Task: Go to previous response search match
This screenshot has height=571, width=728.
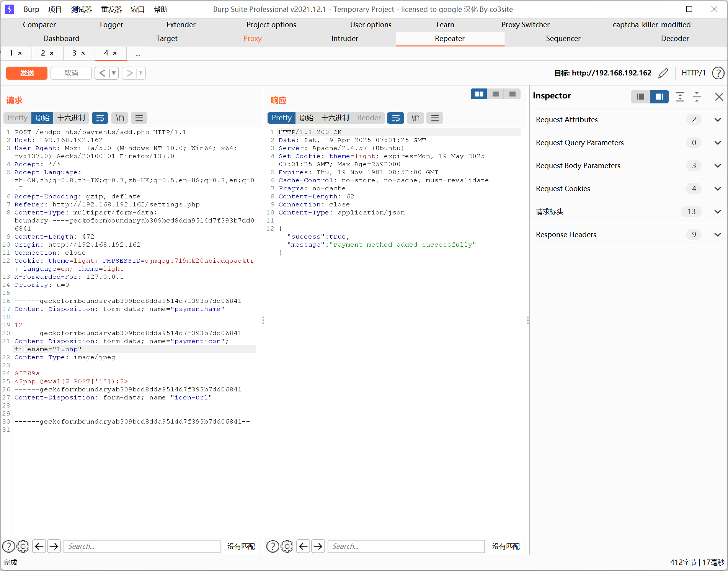Action: pyautogui.click(x=303, y=546)
